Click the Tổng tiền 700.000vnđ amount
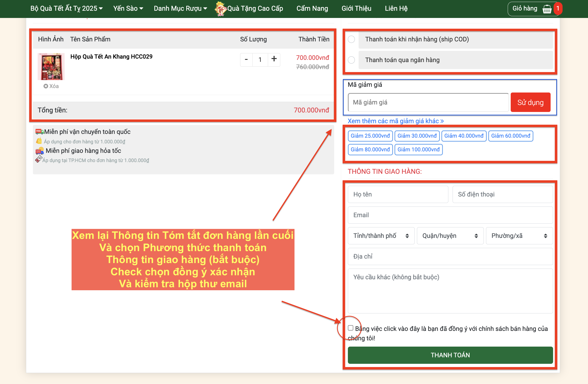The width and height of the screenshot is (588, 384). tap(311, 110)
